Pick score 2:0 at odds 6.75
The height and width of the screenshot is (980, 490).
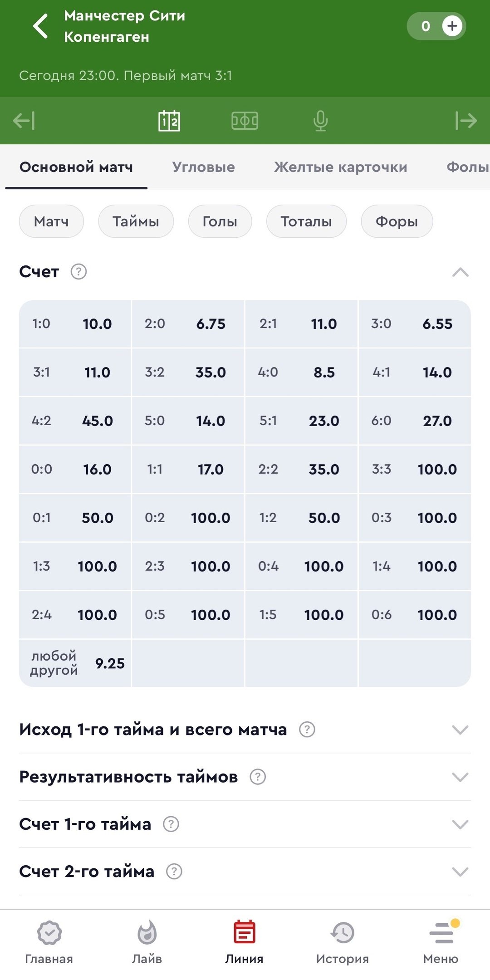pyautogui.click(x=188, y=324)
